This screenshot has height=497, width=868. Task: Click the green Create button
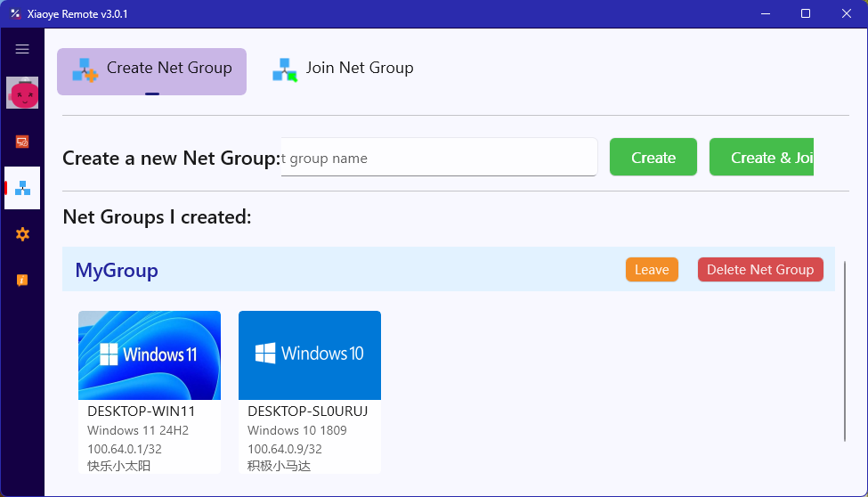653,158
